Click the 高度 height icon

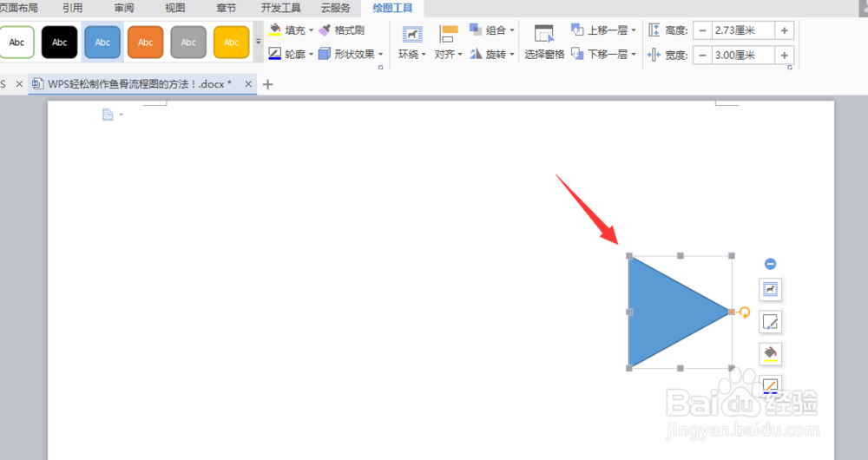click(x=654, y=30)
